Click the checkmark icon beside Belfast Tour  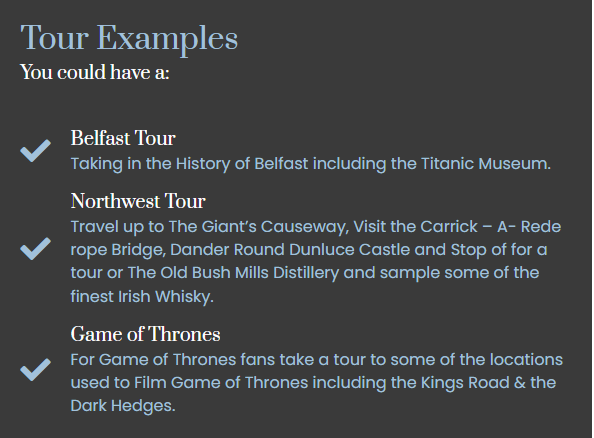click(35, 150)
